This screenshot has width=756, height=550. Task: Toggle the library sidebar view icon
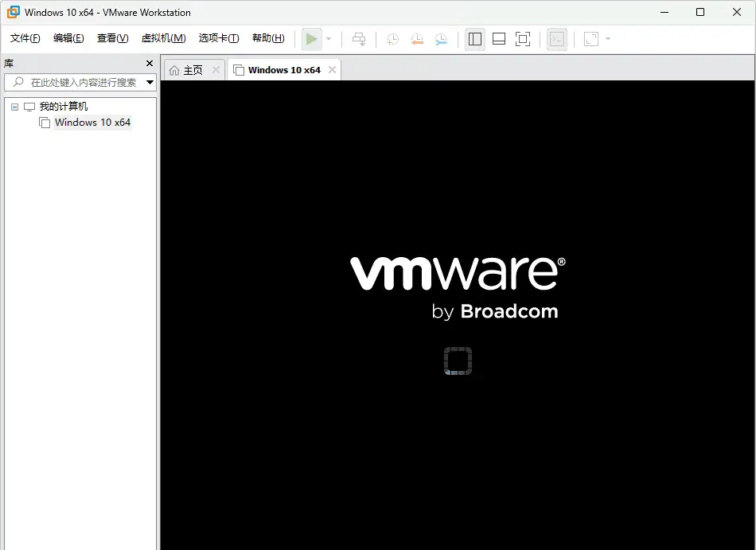coord(475,39)
